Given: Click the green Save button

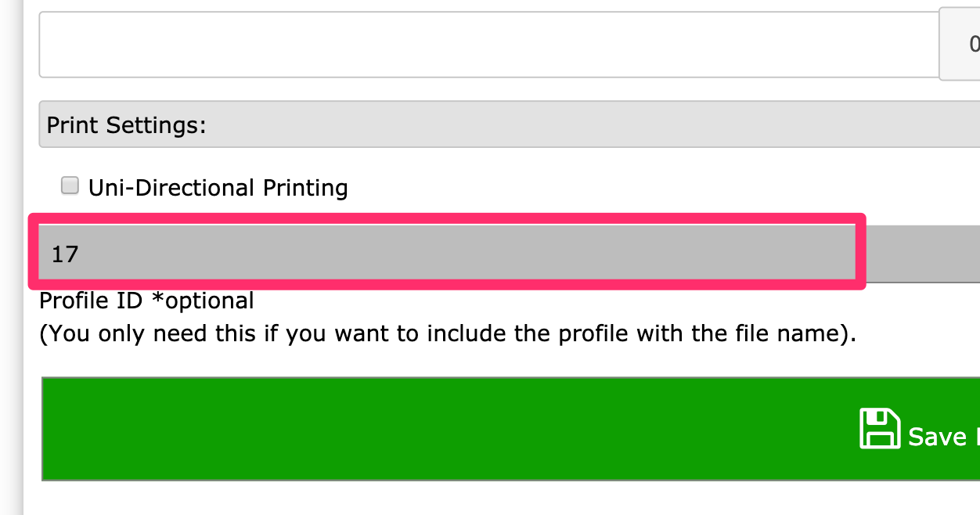Looking at the screenshot, I should (511, 429).
